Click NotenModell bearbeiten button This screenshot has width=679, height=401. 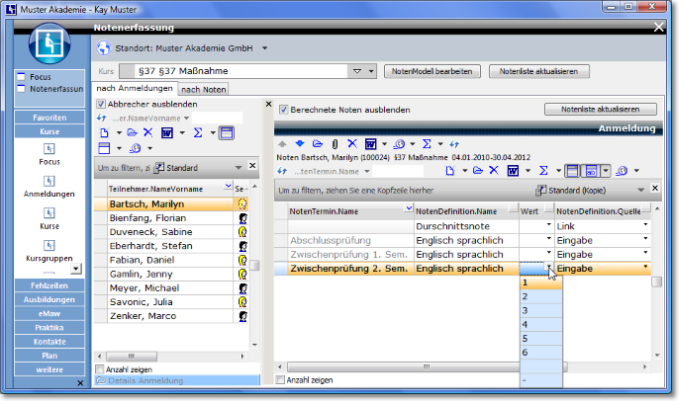(432, 71)
